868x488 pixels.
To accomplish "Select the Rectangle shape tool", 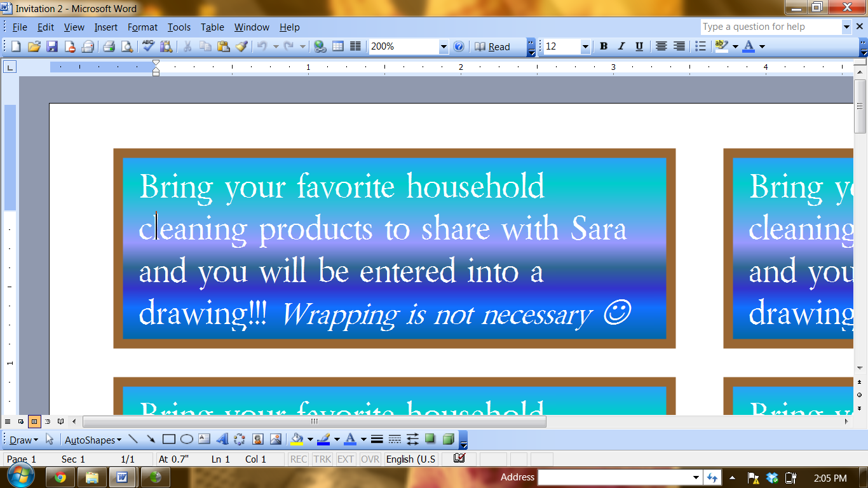I will coord(168,439).
